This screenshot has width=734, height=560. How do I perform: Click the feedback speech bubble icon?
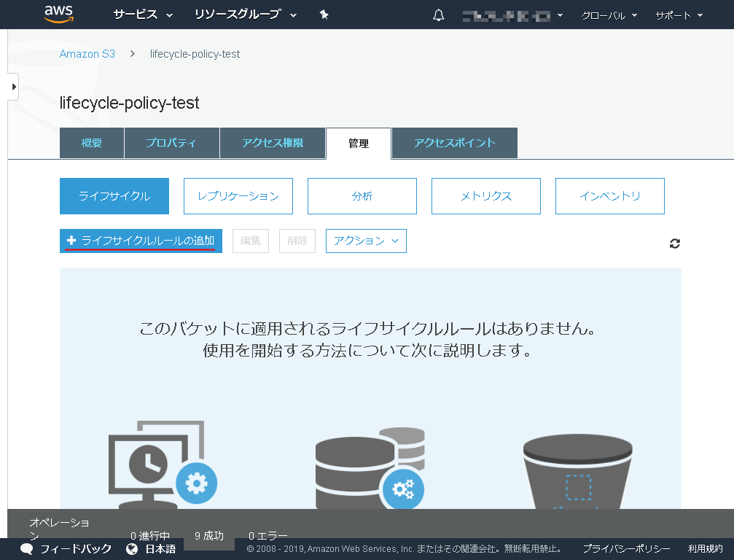coord(27,549)
